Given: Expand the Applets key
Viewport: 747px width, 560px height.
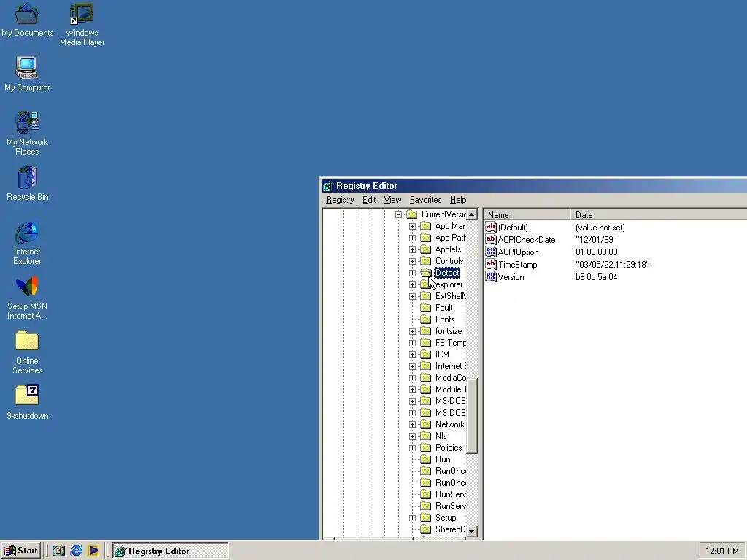Looking at the screenshot, I should [x=413, y=249].
